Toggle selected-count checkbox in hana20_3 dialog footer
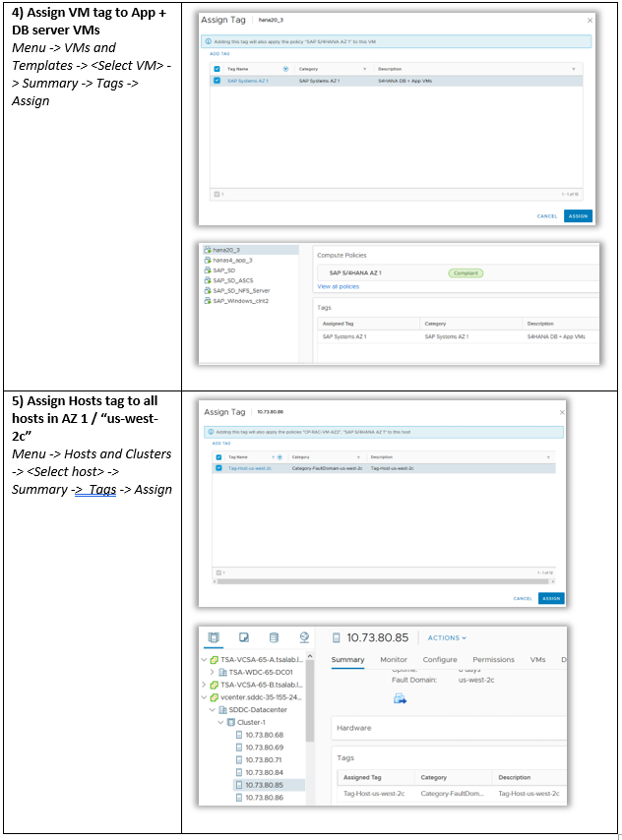Viewport: 622px width, 840px height. click(x=218, y=194)
